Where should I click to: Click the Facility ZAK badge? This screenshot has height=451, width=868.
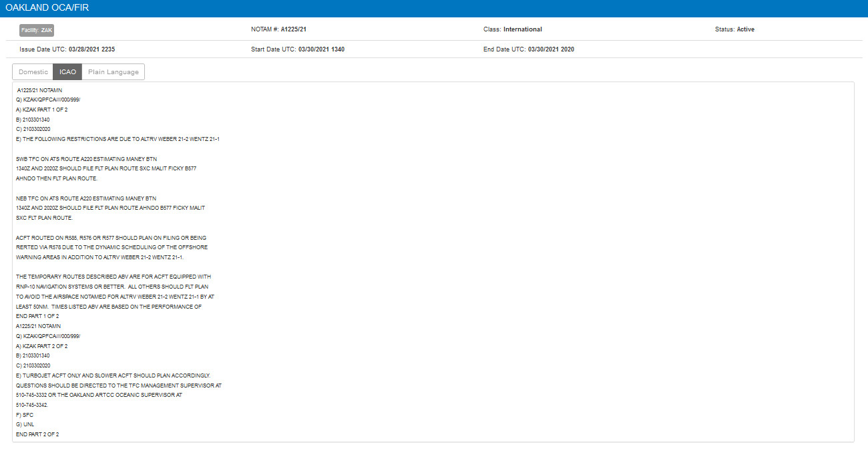37,30
